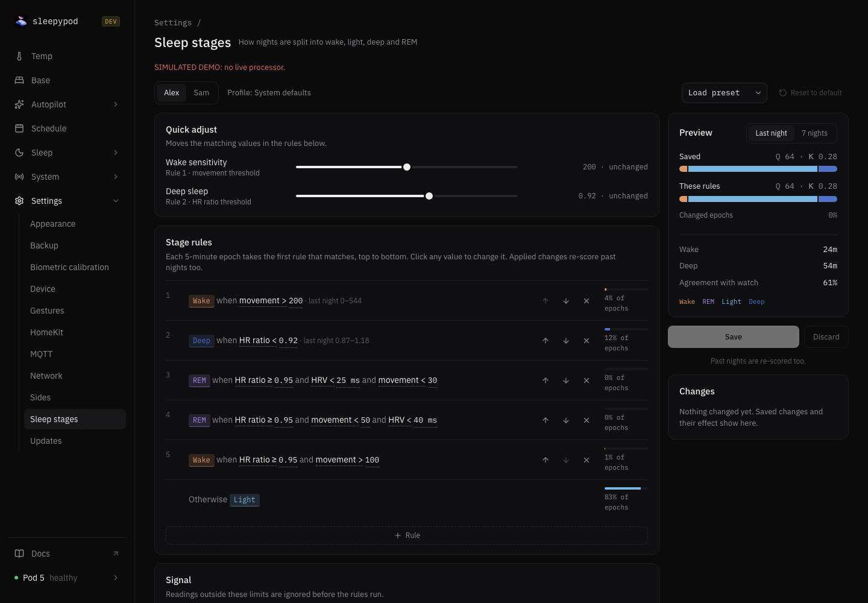The image size is (868, 603).
Task: Go to HomeKit settings
Action: pos(75,332)
